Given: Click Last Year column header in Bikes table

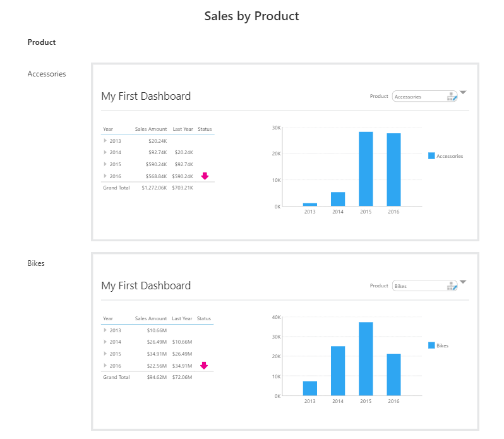Looking at the screenshot, I should tap(183, 318).
